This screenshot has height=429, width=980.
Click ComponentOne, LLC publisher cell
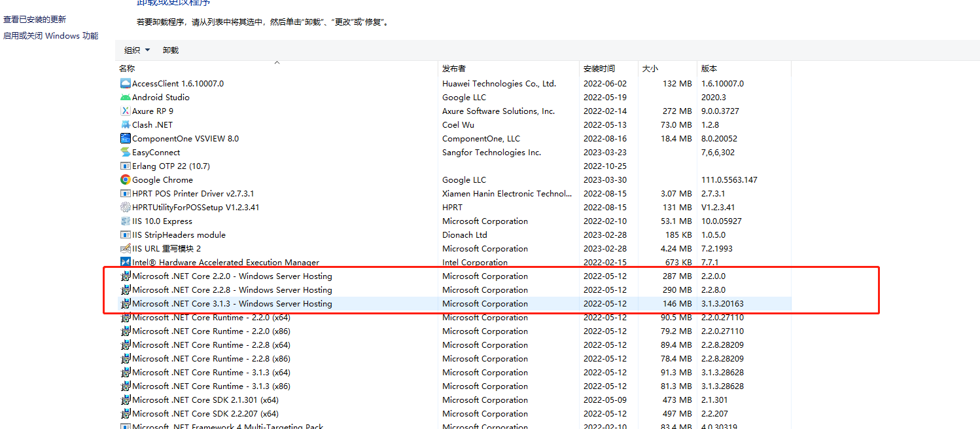pos(481,138)
